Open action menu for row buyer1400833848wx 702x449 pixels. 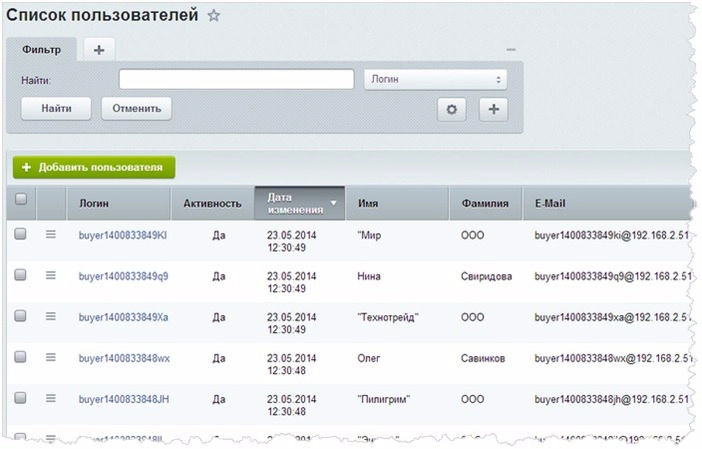(x=51, y=357)
